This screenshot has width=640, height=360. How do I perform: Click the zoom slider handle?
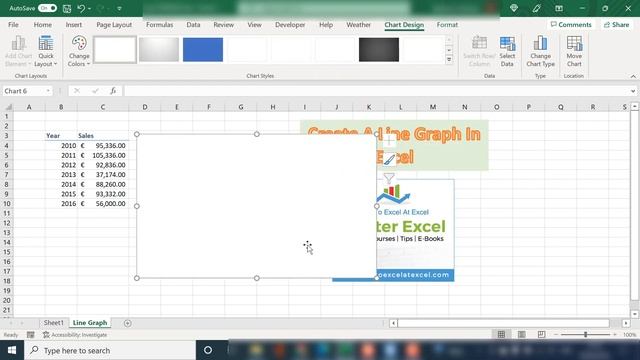pyautogui.click(x=585, y=334)
